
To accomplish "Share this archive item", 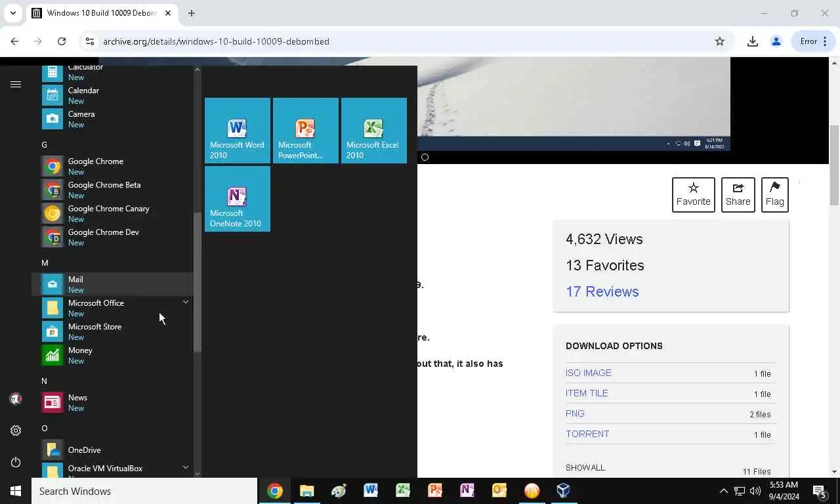I will click(x=738, y=195).
